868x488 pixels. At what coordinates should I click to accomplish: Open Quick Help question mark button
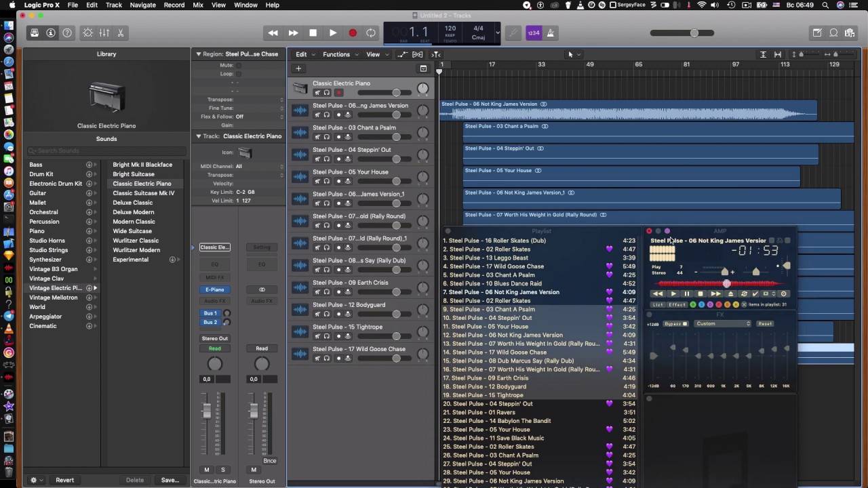[x=67, y=33]
